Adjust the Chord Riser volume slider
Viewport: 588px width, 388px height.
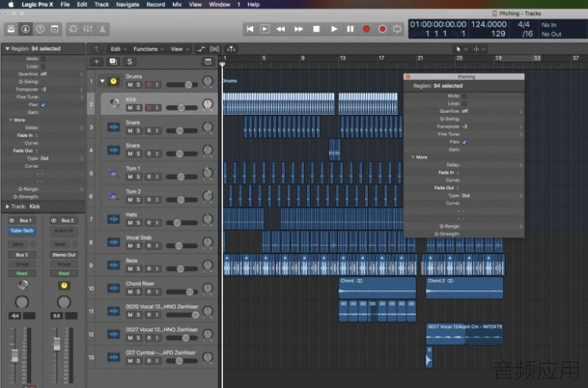pyautogui.click(x=182, y=292)
